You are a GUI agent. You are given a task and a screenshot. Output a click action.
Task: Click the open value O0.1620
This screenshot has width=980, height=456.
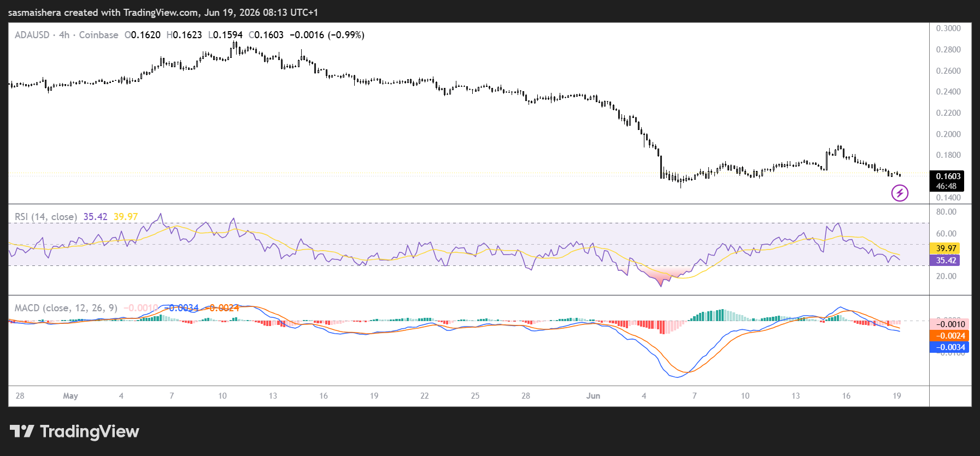click(x=143, y=35)
